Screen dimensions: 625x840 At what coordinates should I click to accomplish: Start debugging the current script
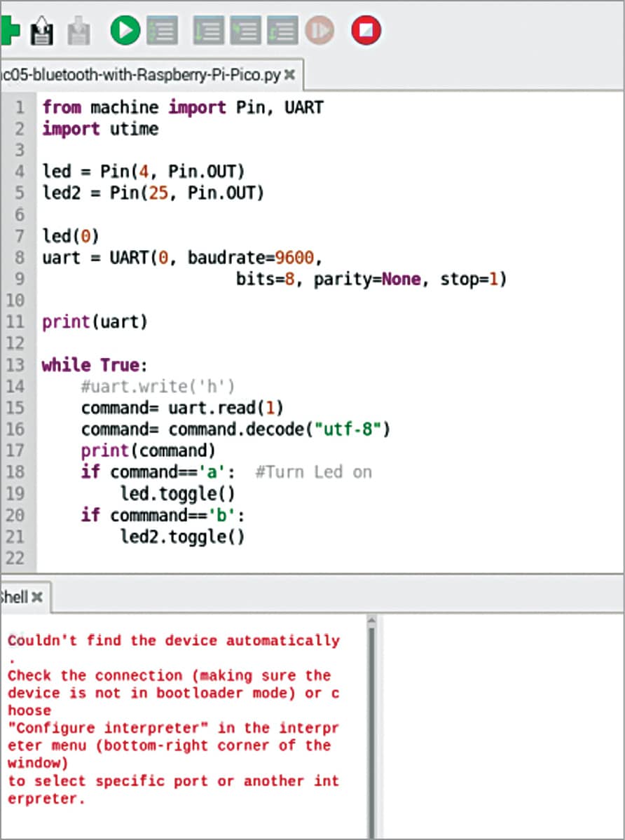(161, 31)
